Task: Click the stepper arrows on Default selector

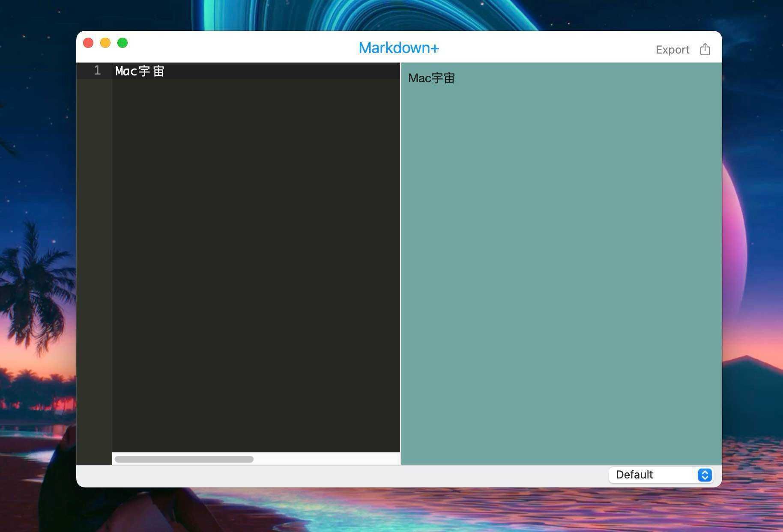Action: (x=704, y=475)
